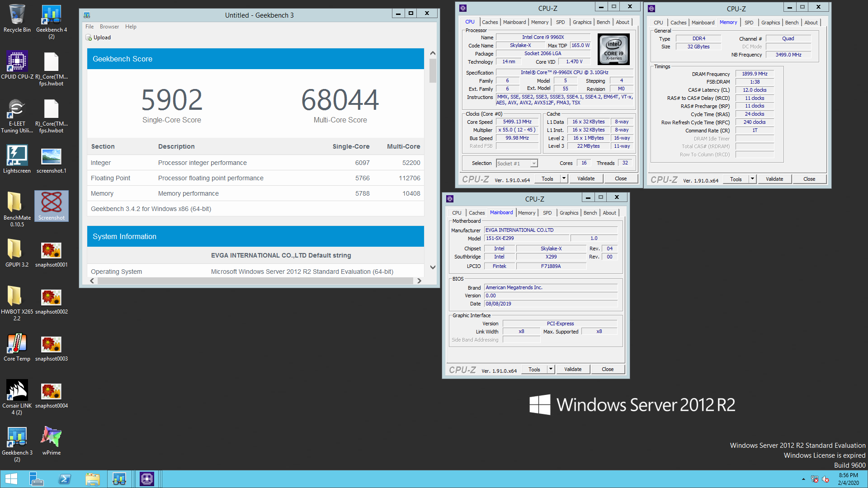
Task: Select the snaphsot0003 image icon
Action: tap(52, 347)
